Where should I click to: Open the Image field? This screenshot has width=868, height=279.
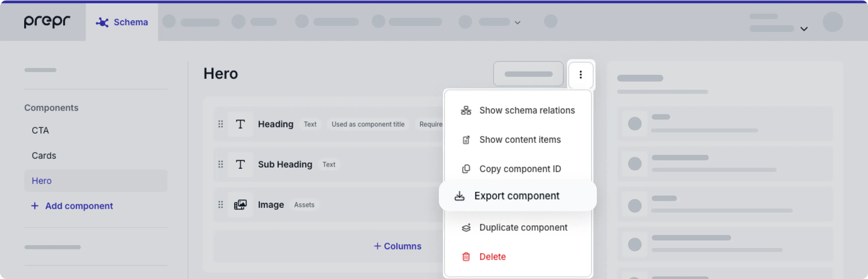(271, 205)
